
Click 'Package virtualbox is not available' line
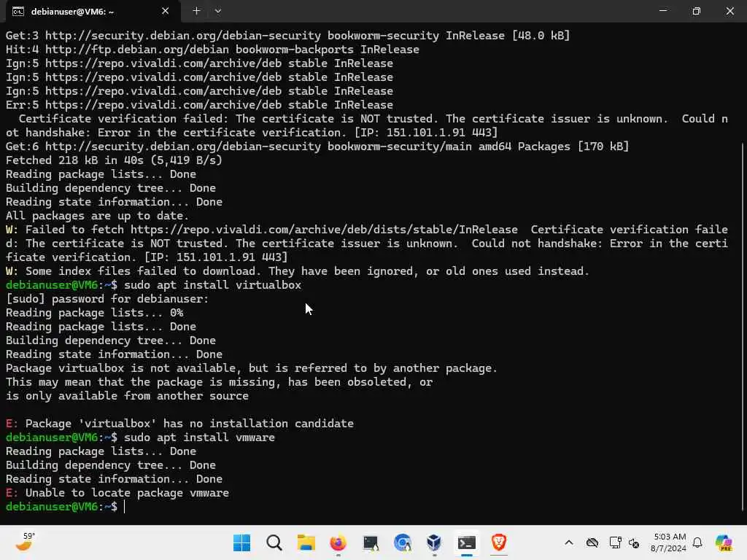[252, 368]
